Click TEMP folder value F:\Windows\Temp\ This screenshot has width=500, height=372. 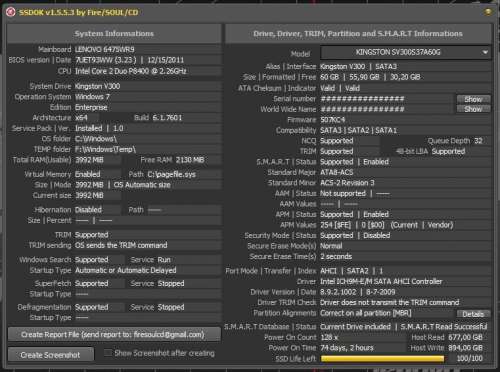click(x=105, y=149)
